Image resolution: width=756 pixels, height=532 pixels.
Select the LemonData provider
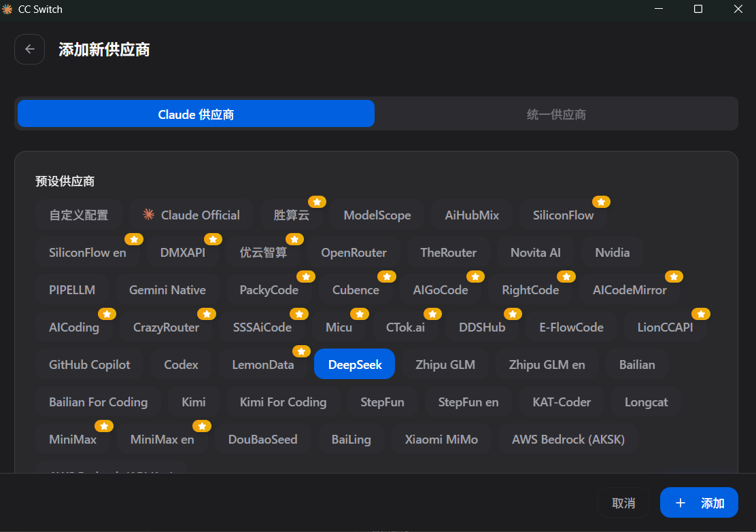pos(263,364)
